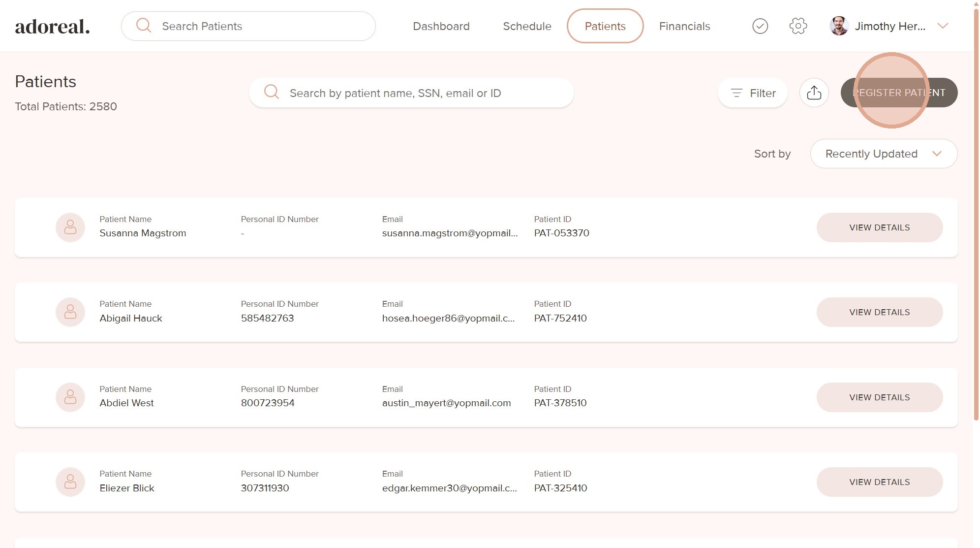Click Abigail Hauck's avatar icon
This screenshot has width=980, height=548.
point(70,312)
